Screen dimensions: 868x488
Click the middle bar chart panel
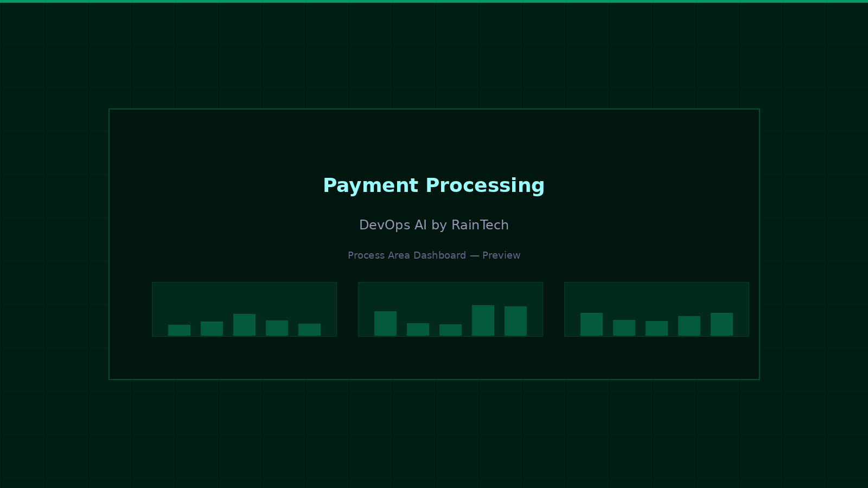(450, 309)
